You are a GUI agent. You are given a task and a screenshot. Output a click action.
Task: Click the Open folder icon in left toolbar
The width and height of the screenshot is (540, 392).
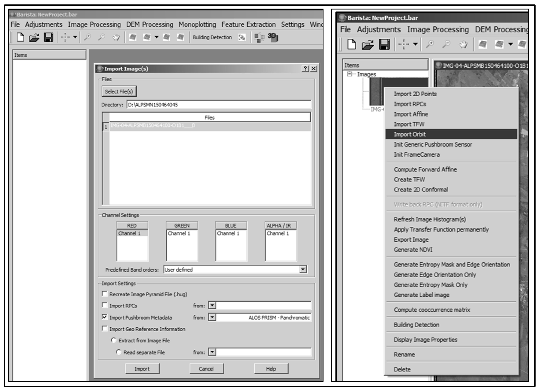coord(34,37)
